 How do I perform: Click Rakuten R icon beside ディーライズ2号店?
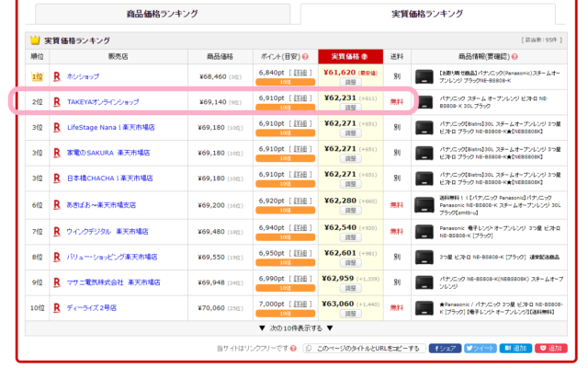57,308
